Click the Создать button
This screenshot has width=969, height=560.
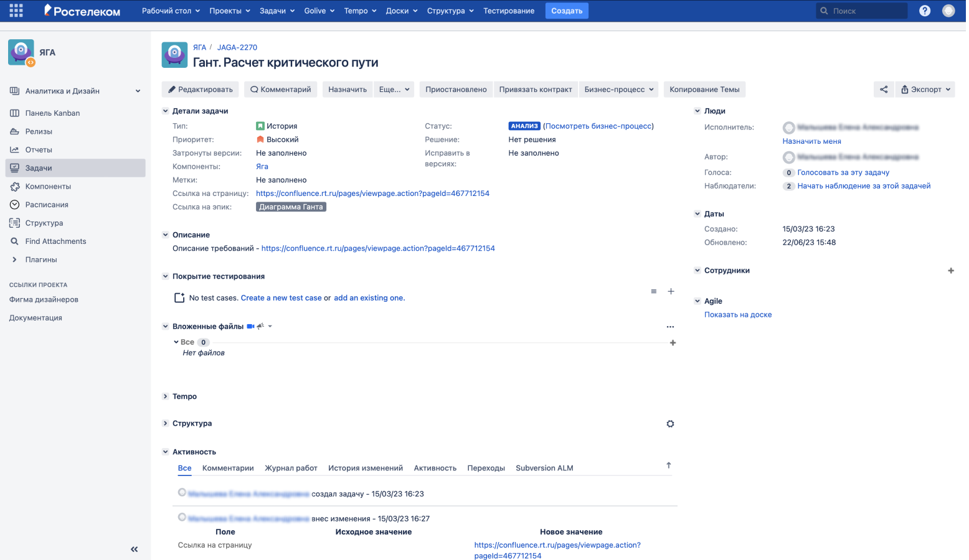(567, 11)
